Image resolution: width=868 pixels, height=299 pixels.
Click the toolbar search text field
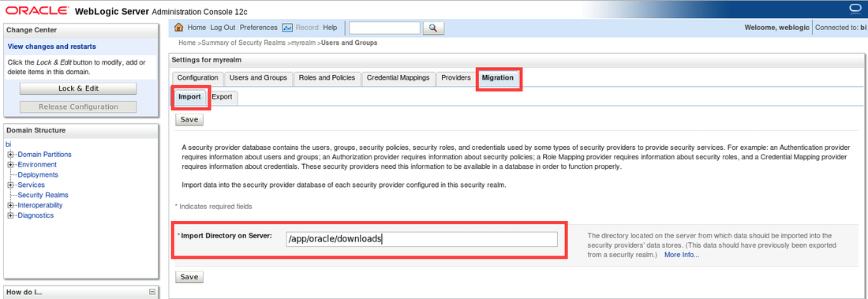(385, 28)
